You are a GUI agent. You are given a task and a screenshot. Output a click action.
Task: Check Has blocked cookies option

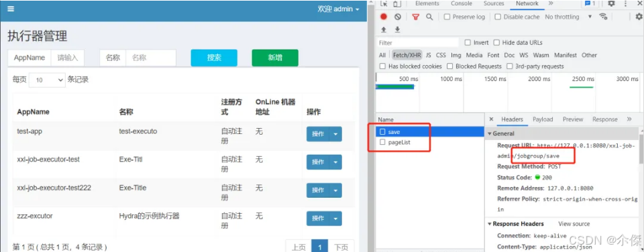[383, 66]
